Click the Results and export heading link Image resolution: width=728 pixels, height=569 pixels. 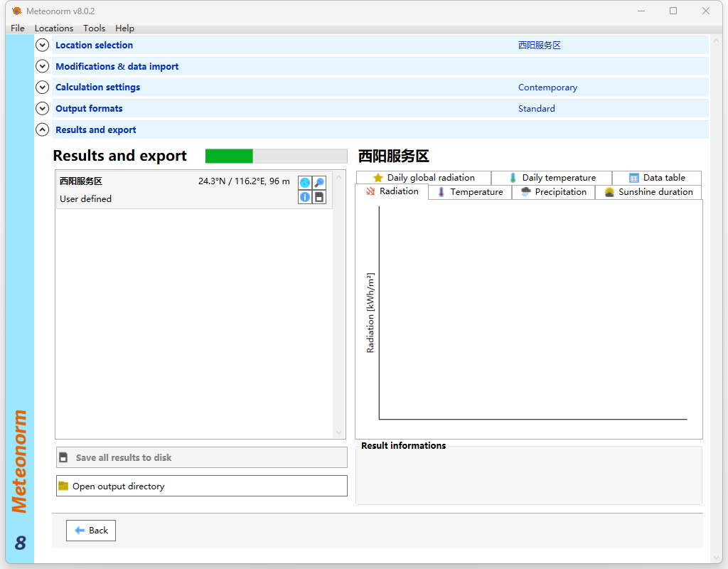pyautogui.click(x=96, y=129)
